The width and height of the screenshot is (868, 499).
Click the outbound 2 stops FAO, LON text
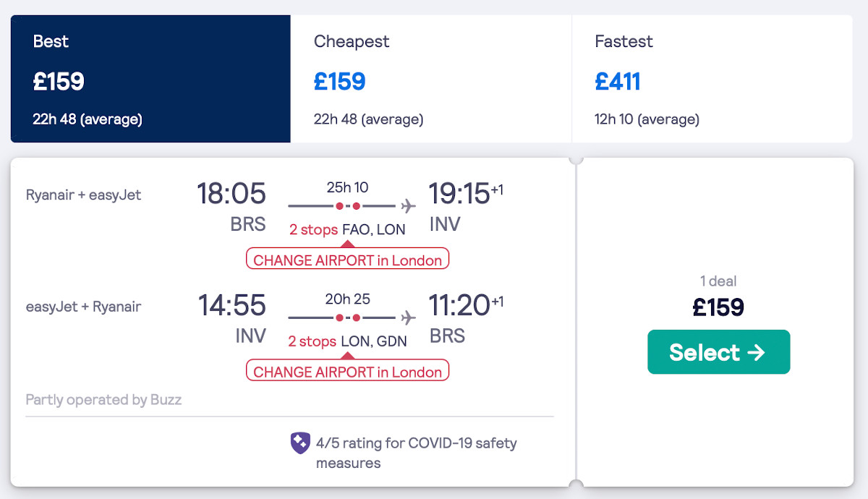347,229
